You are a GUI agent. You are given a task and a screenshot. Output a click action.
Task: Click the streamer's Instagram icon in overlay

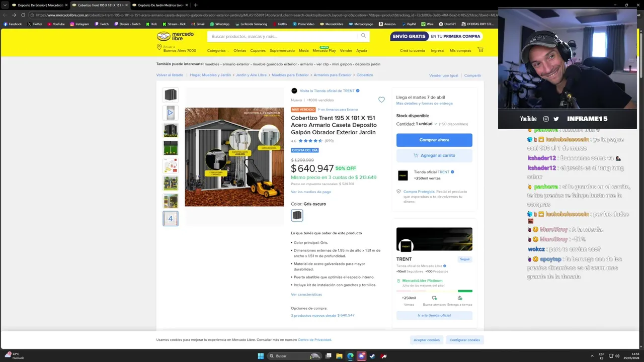click(546, 119)
